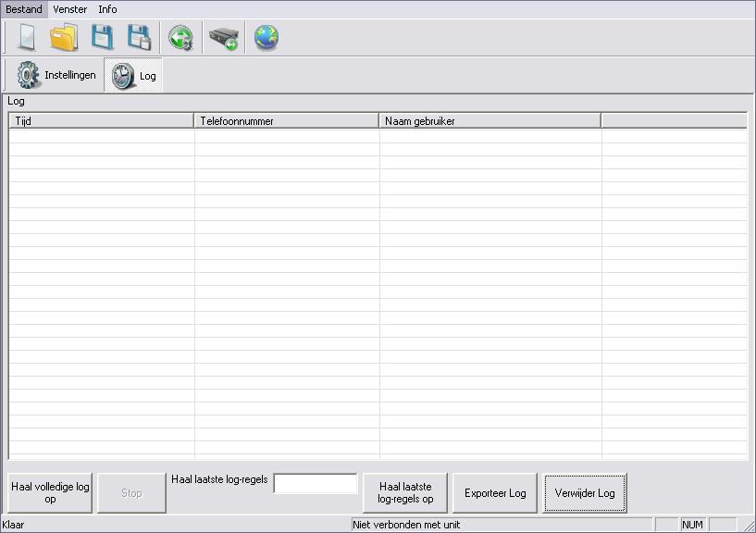Click the globe icon in toolbar
Screen dimensions: 756x533
pos(266,38)
